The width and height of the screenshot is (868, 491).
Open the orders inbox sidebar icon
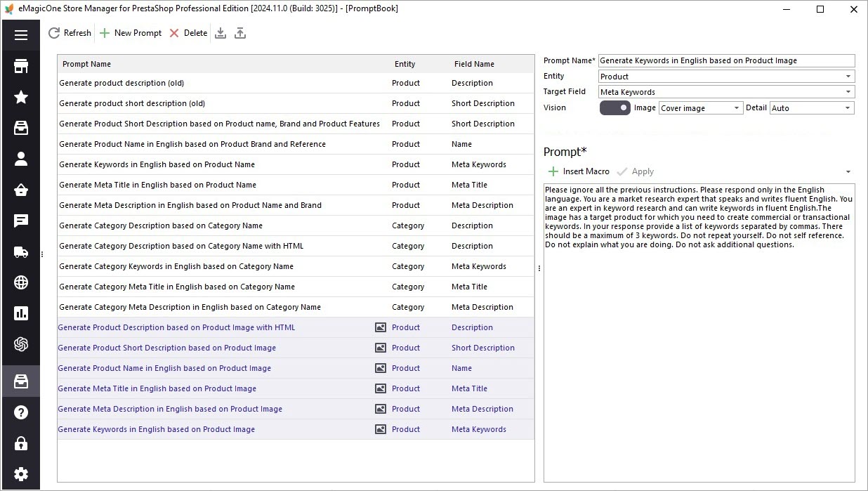click(20, 128)
